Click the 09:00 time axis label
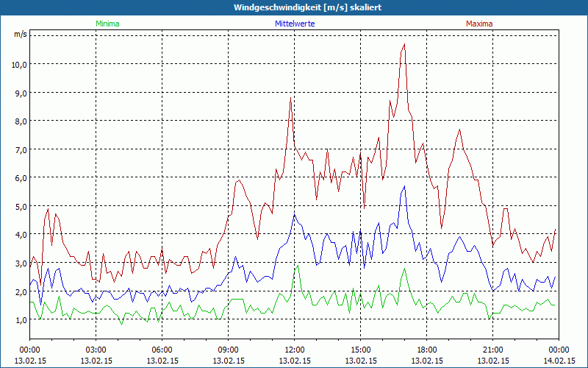The width and height of the screenshot is (588, 368). point(229,350)
